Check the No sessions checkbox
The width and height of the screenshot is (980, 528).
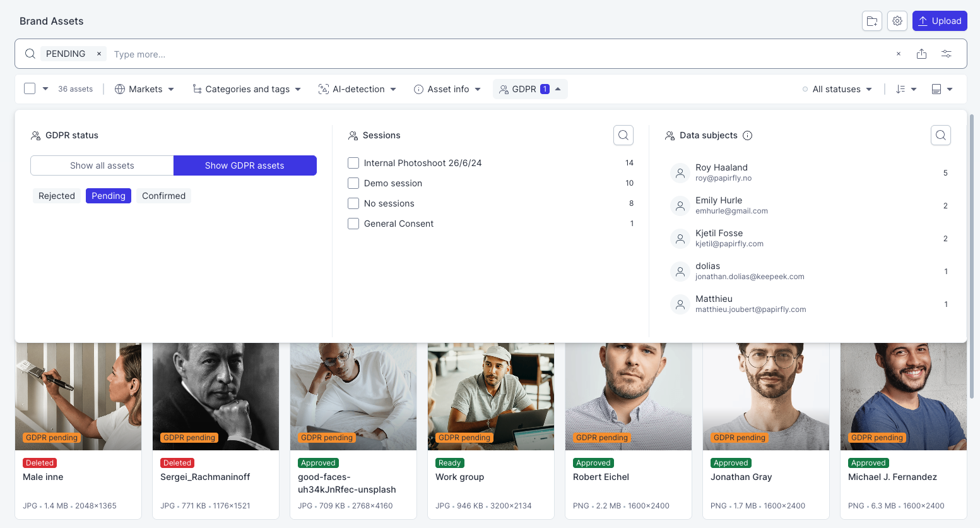coord(353,203)
